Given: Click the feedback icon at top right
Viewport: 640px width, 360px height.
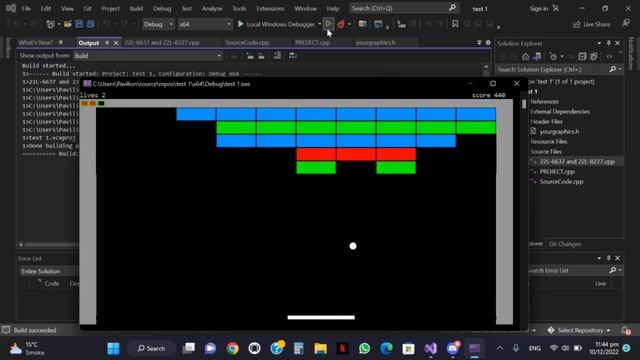Looking at the screenshot, I should point(626,23).
